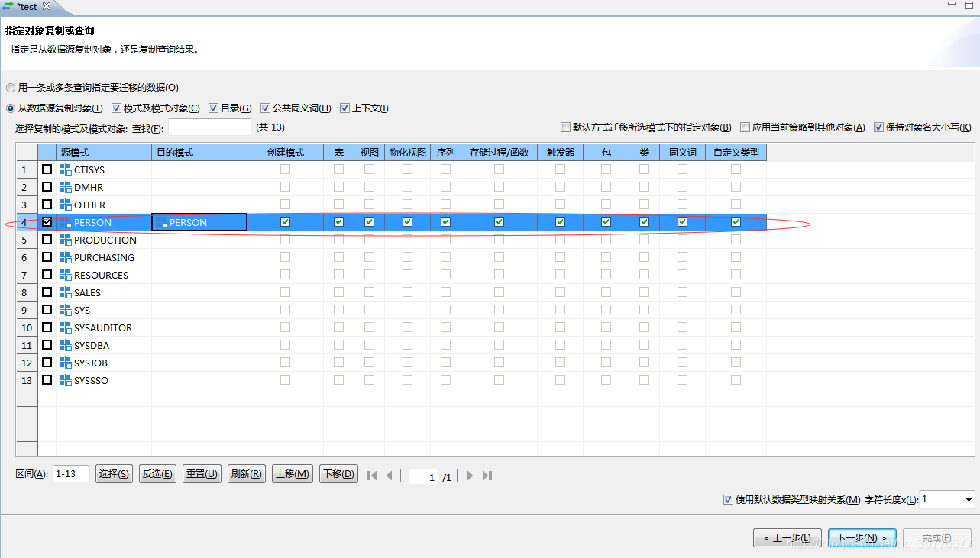Select the PRODUCTION schema row text
Viewport: 980px width, 558px height.
coord(105,240)
